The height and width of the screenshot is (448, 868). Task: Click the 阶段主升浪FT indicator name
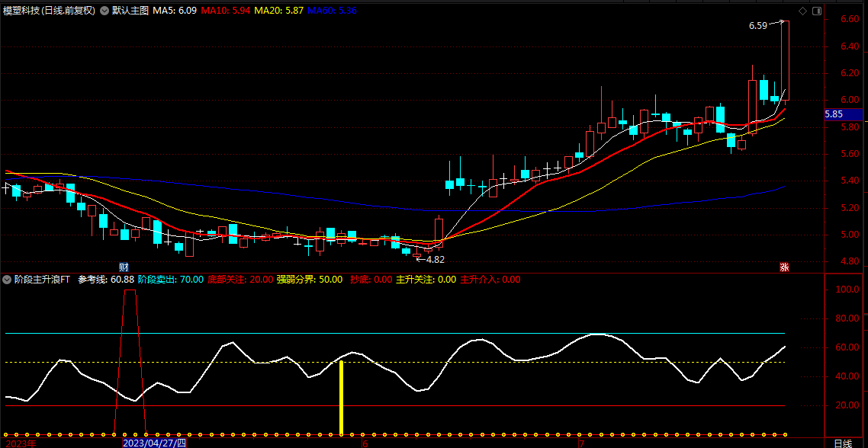click(42, 280)
